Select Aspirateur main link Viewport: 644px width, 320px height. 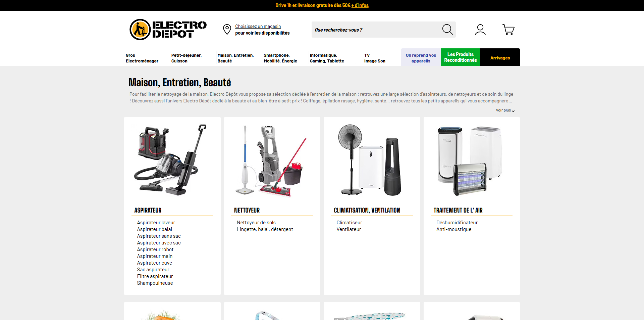click(x=155, y=256)
